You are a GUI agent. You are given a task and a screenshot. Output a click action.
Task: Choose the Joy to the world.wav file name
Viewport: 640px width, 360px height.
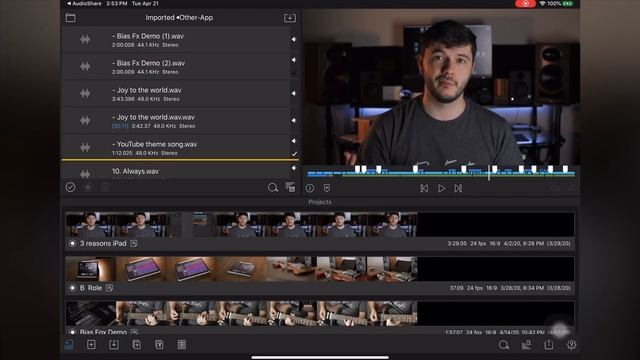147,90
